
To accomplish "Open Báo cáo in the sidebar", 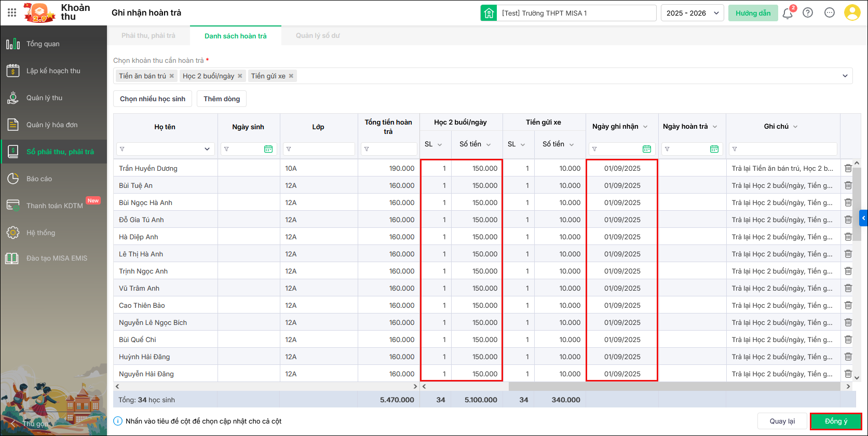I will click(39, 179).
